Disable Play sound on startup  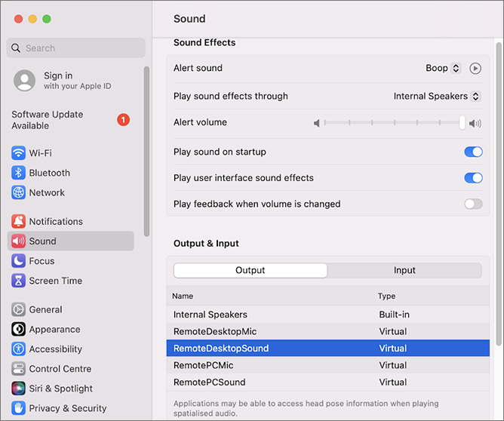473,152
